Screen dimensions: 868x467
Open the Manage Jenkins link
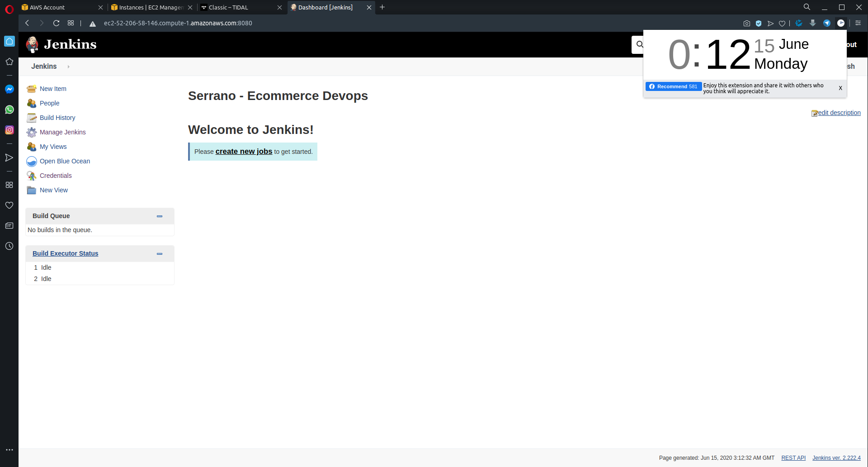[x=63, y=132]
